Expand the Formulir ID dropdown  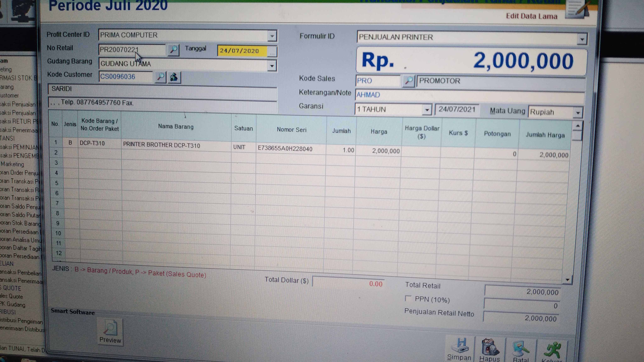click(x=582, y=39)
